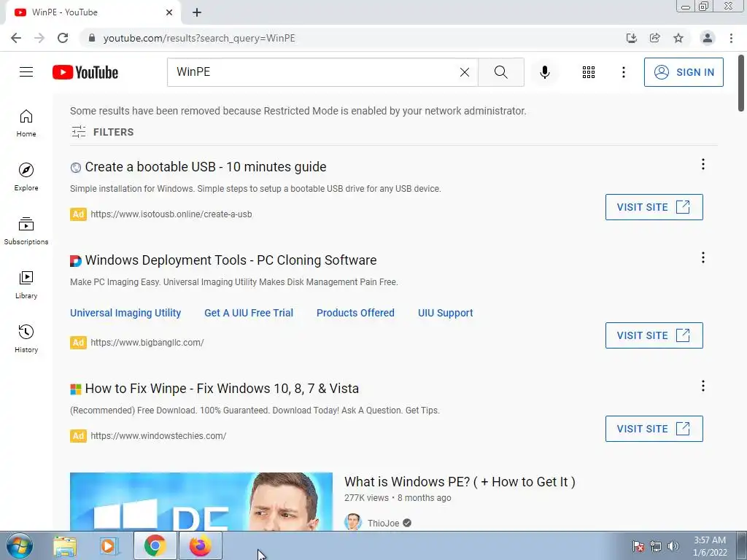The height and width of the screenshot is (560, 747).
Task: Open UIU Support link
Action: coord(446,313)
